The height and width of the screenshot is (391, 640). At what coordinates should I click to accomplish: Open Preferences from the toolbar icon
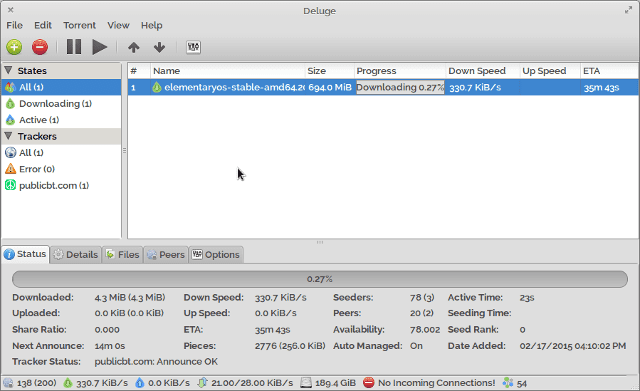point(193,47)
